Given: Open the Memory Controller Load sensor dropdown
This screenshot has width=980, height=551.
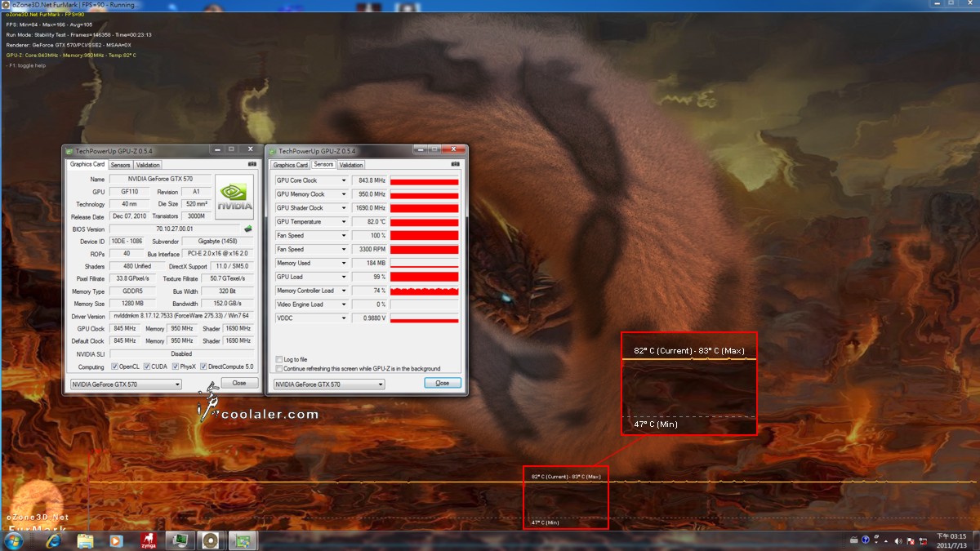Looking at the screenshot, I should (x=343, y=291).
